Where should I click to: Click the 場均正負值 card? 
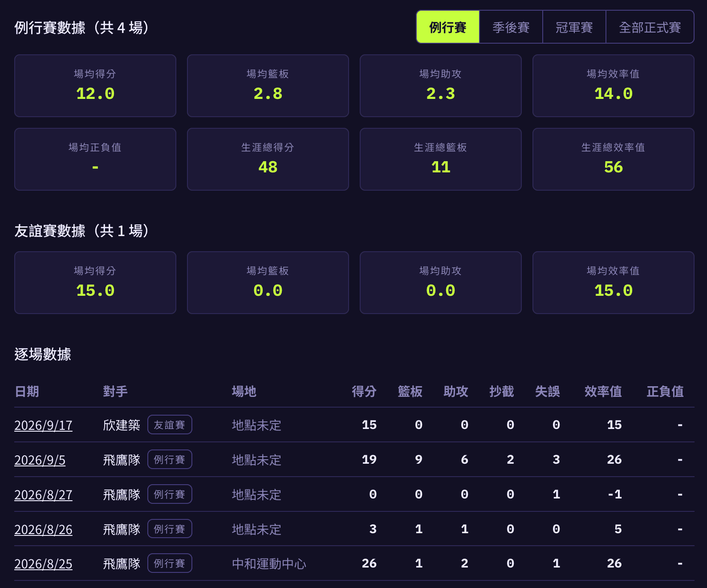[x=95, y=159]
